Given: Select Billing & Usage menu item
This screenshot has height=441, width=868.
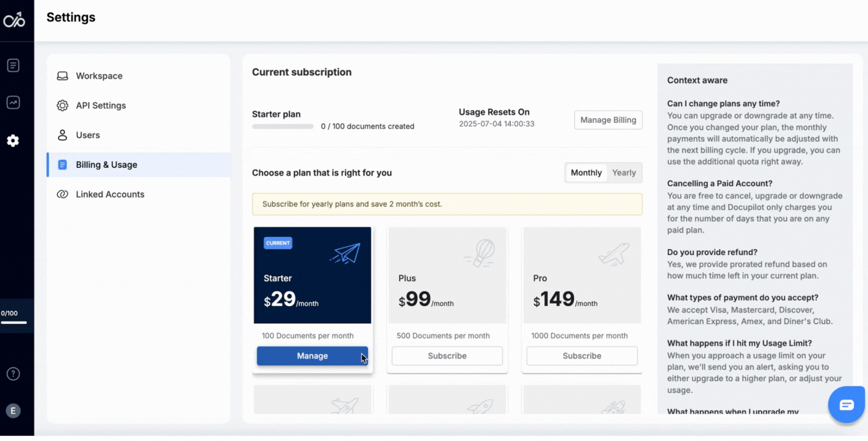Looking at the screenshot, I should pos(106,165).
